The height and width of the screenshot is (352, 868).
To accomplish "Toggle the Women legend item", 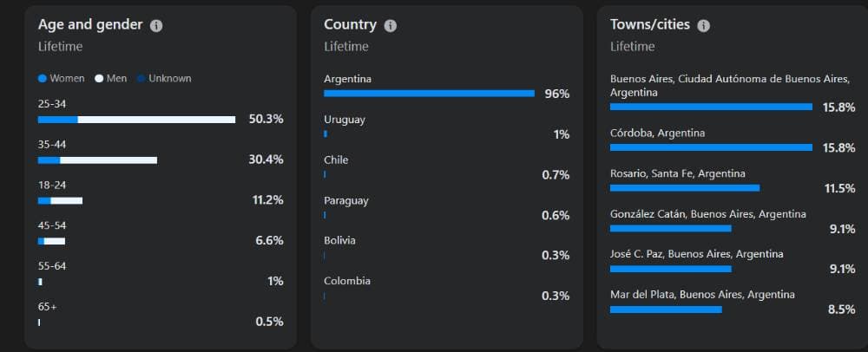I will click(x=62, y=79).
